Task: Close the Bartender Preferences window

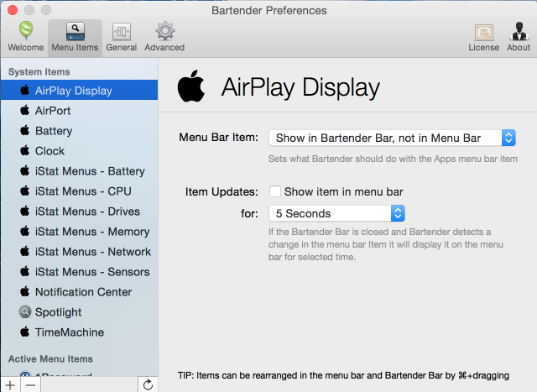Action: [x=13, y=10]
